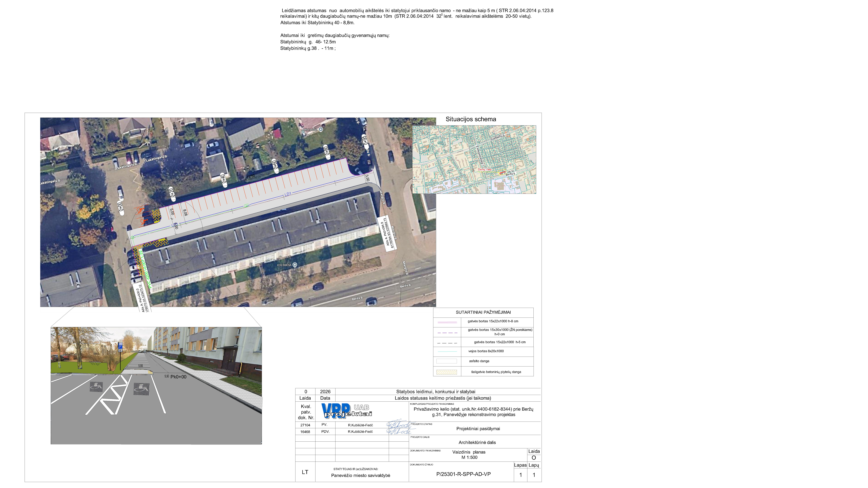Click 'asfalto danga' legend text

coord(479,361)
